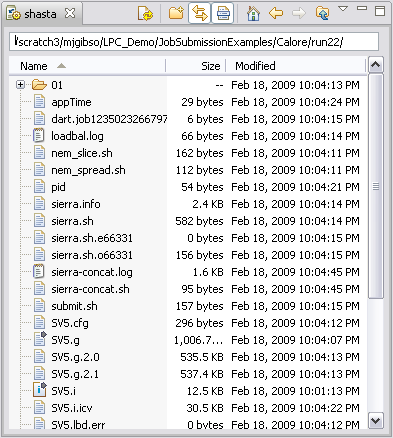Image resolution: width=393 pixels, height=438 pixels.
Task: Click the go up folder icon
Action: tap(322, 13)
